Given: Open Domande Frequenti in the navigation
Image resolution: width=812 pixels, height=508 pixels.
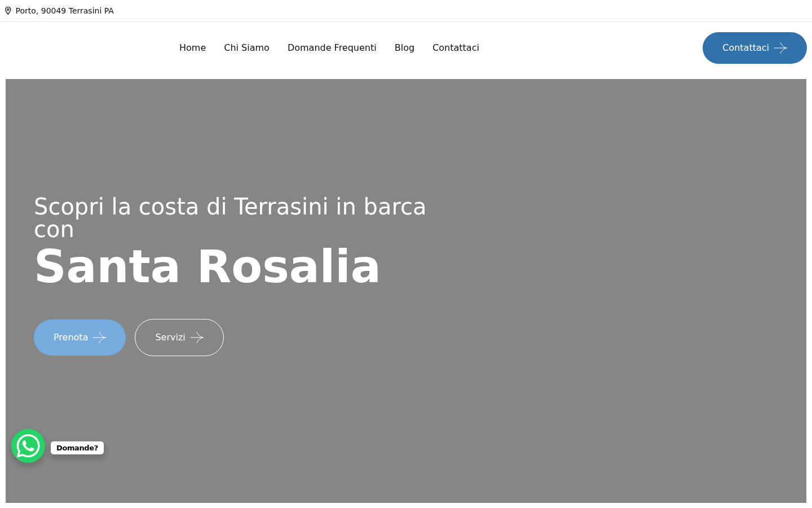Looking at the screenshot, I should point(332,48).
